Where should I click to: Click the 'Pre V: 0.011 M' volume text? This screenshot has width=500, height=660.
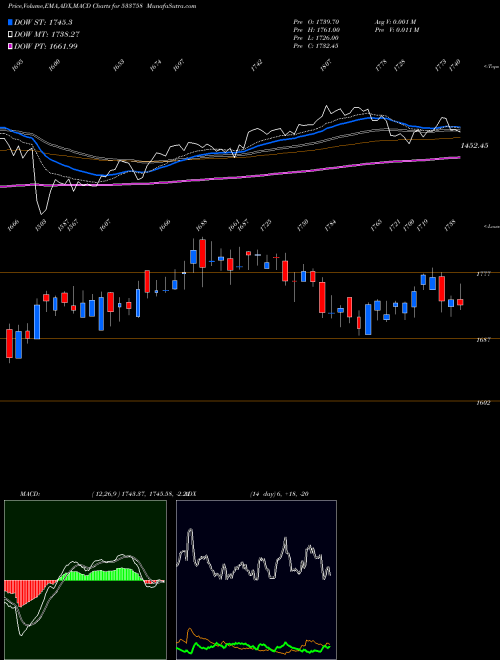click(396, 30)
